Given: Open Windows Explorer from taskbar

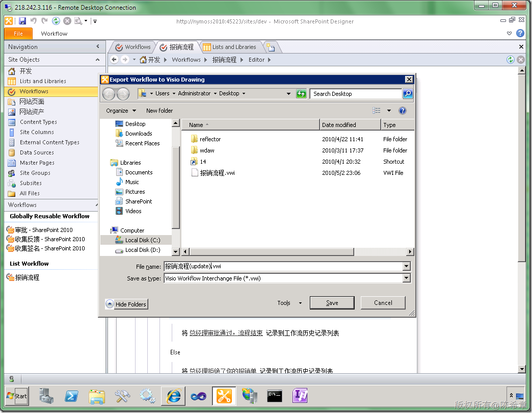Looking at the screenshot, I should tap(97, 396).
